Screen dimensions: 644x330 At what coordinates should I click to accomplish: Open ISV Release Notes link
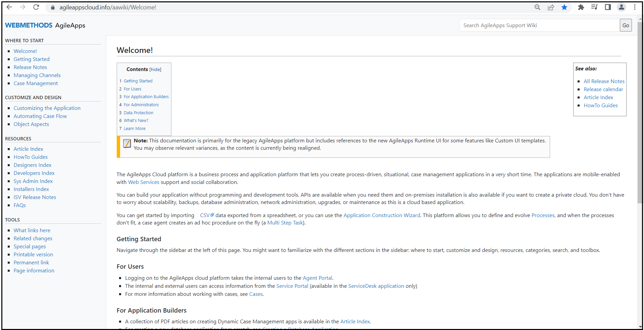[35, 197]
